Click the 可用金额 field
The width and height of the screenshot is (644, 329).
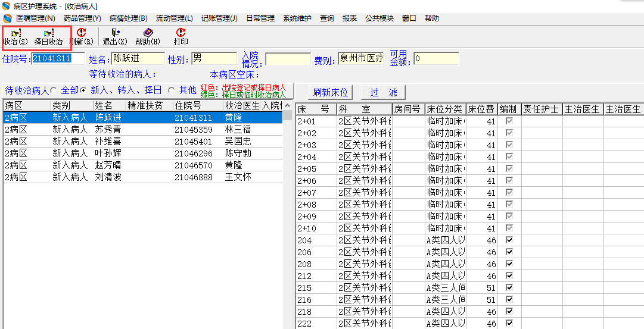pos(436,59)
